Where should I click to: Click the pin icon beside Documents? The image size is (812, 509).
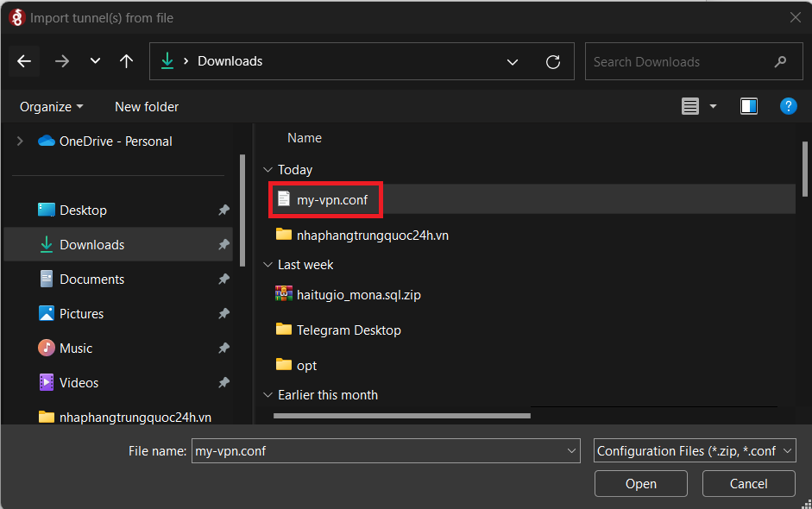point(223,280)
